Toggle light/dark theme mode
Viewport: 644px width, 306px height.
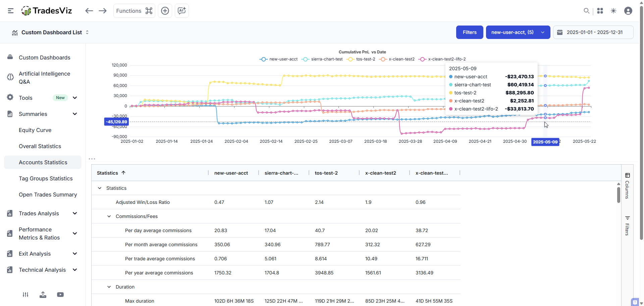click(613, 11)
